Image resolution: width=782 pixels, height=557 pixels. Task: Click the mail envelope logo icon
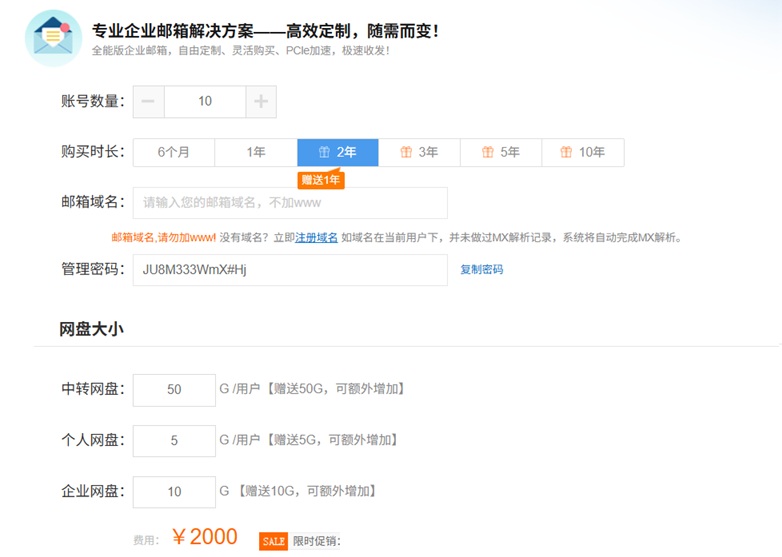[x=53, y=38]
